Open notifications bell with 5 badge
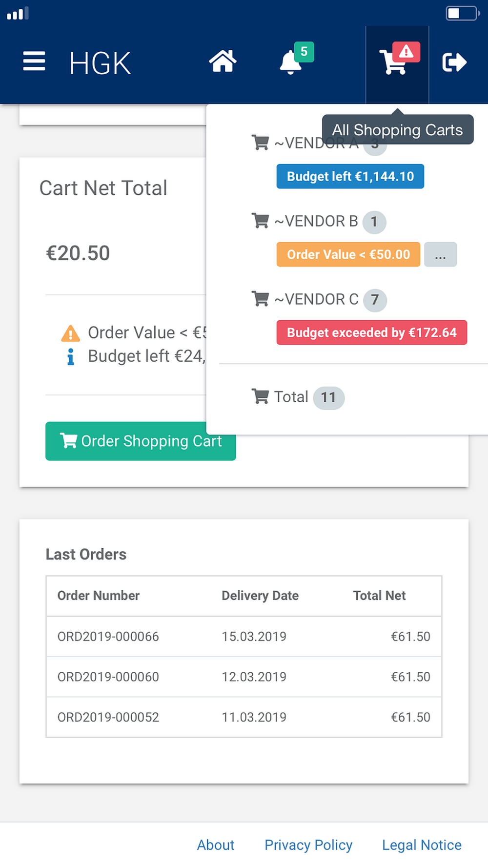488x868 pixels. [291, 62]
